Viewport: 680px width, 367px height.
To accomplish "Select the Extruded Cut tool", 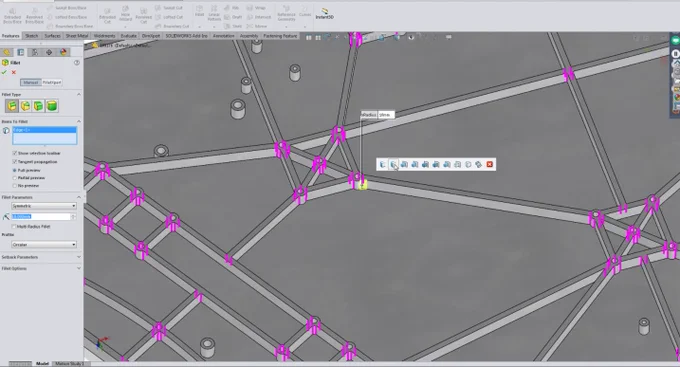I will (x=107, y=15).
